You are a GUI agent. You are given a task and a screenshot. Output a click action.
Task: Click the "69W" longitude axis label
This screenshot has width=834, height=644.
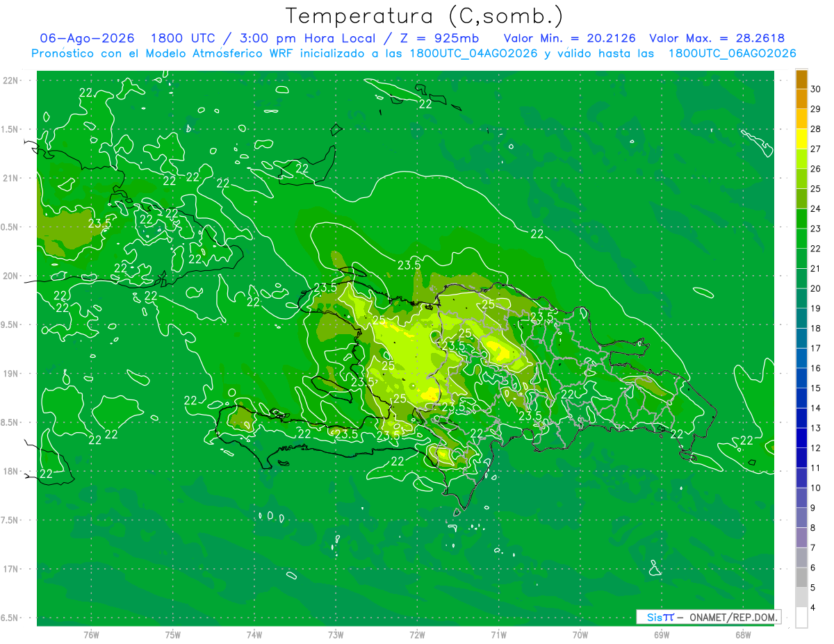click(662, 634)
